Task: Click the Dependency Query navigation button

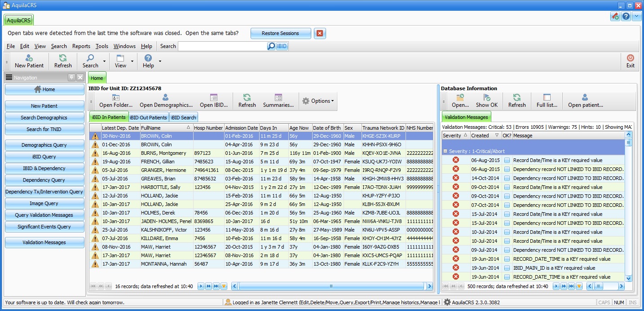Action: 44,180
